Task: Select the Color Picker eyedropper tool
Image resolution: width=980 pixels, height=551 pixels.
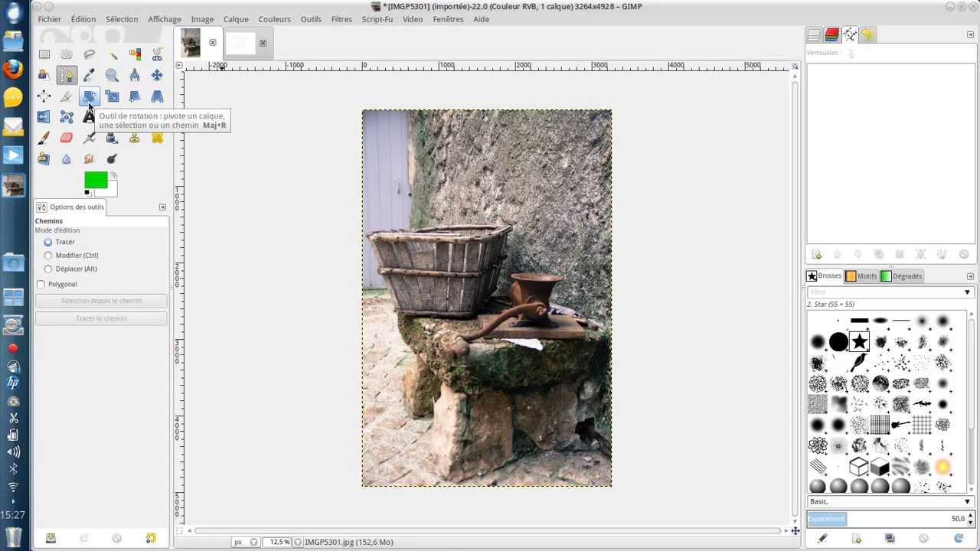Action: pos(90,75)
